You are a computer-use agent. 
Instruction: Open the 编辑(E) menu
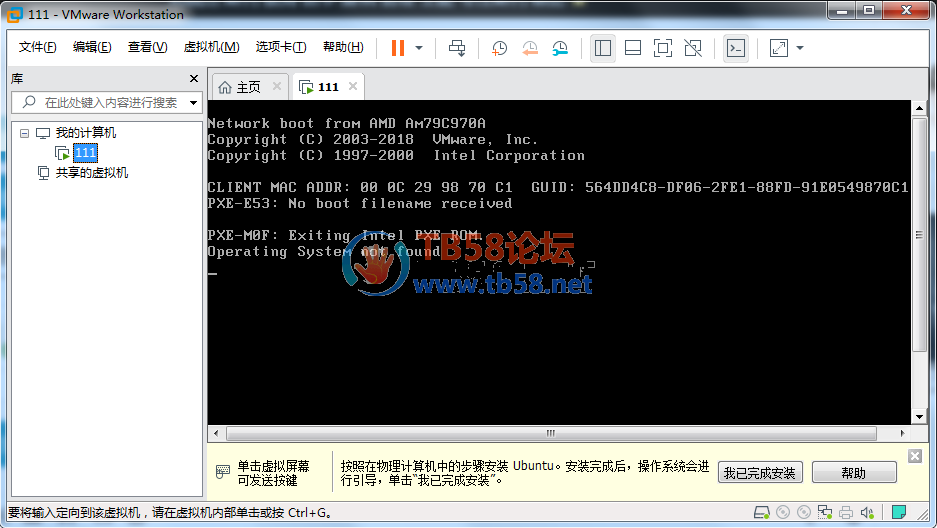(92, 47)
